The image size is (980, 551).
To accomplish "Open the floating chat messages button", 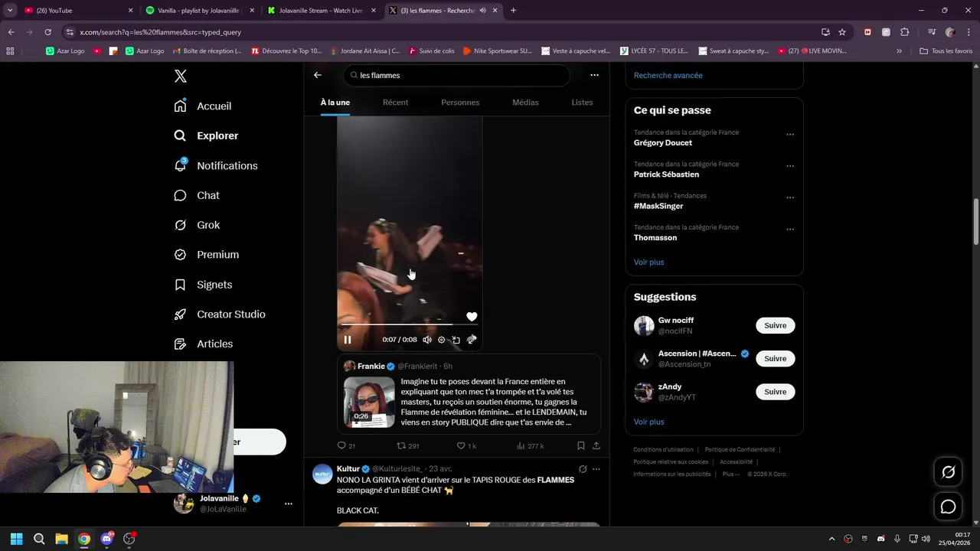I will (x=948, y=507).
